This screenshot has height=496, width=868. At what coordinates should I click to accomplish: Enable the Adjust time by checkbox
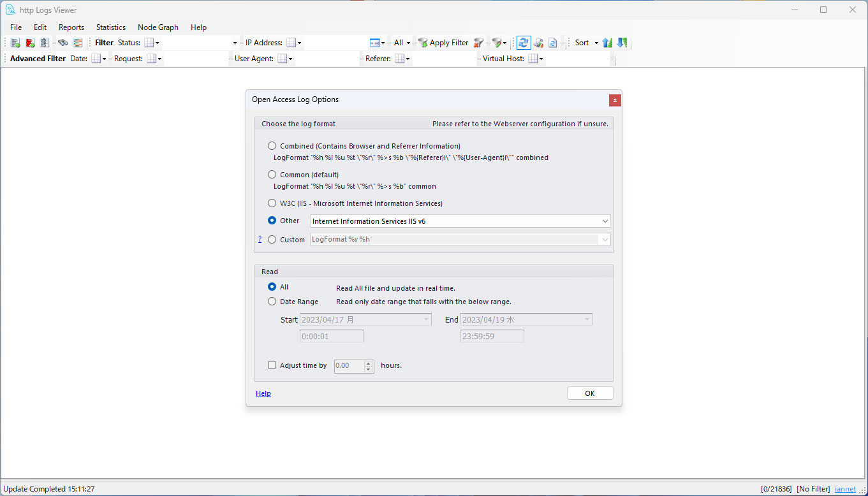pos(272,365)
